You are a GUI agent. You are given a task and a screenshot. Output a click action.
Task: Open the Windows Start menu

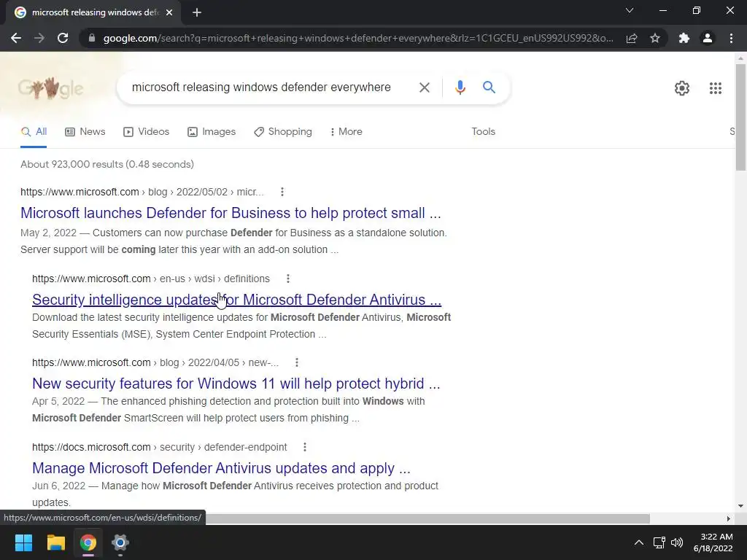tap(23, 542)
